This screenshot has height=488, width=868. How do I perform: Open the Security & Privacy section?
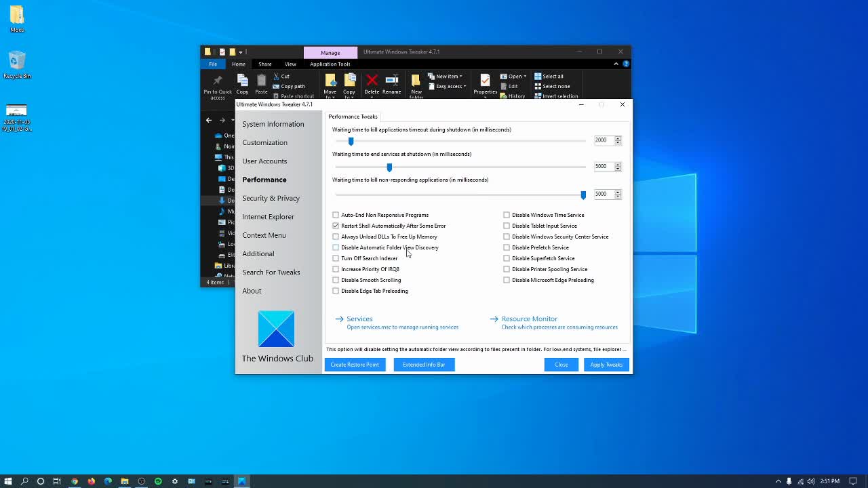pos(271,198)
